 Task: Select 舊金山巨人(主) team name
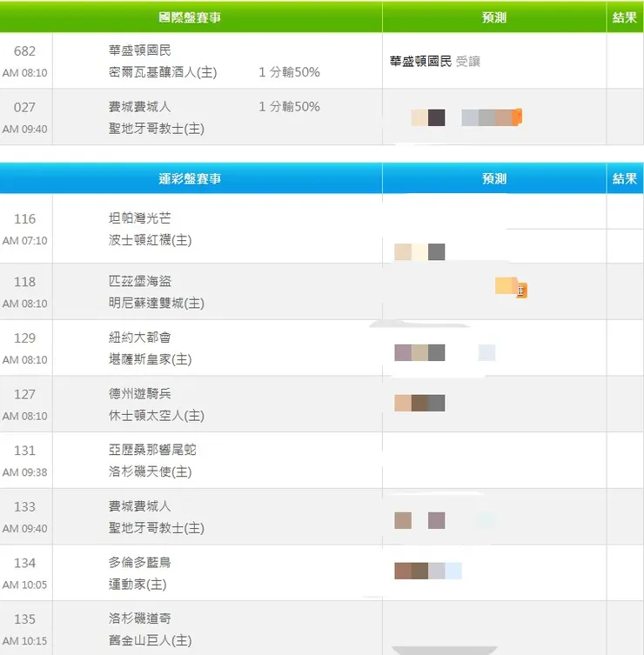(x=150, y=640)
